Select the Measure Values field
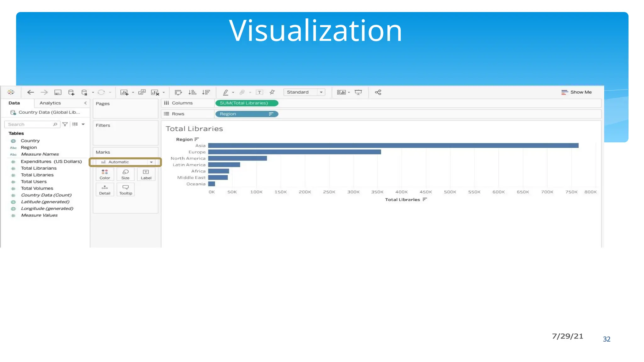The image size is (644, 362). point(39,215)
